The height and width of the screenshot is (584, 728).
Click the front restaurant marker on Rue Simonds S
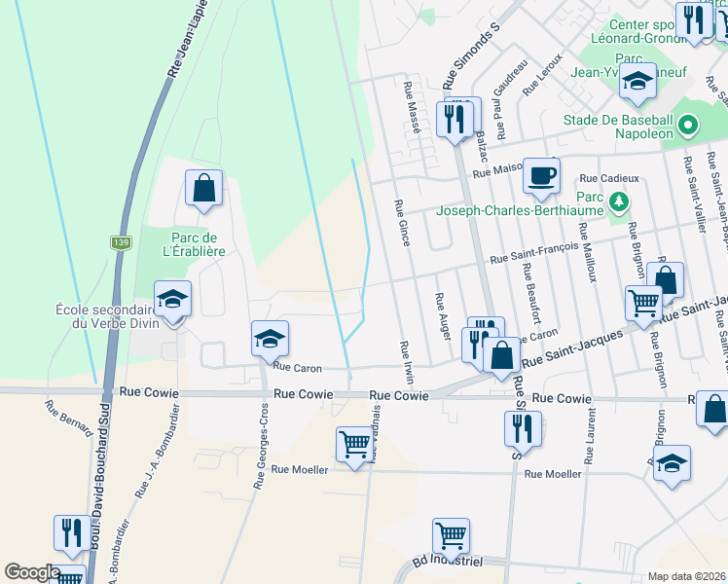[x=455, y=123]
